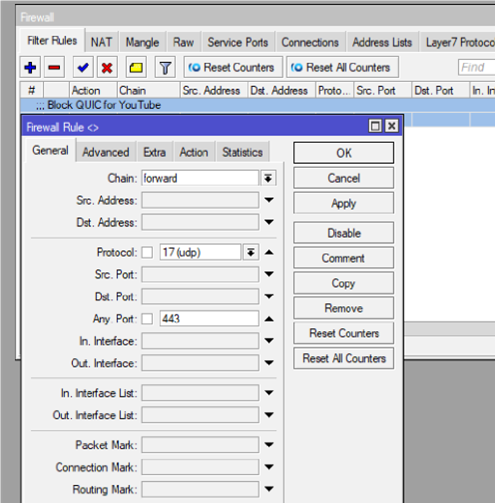Viewport: 495px width, 503px height.
Task: Click Reset All Counters in Firewall toolbar
Action: pos(342,68)
